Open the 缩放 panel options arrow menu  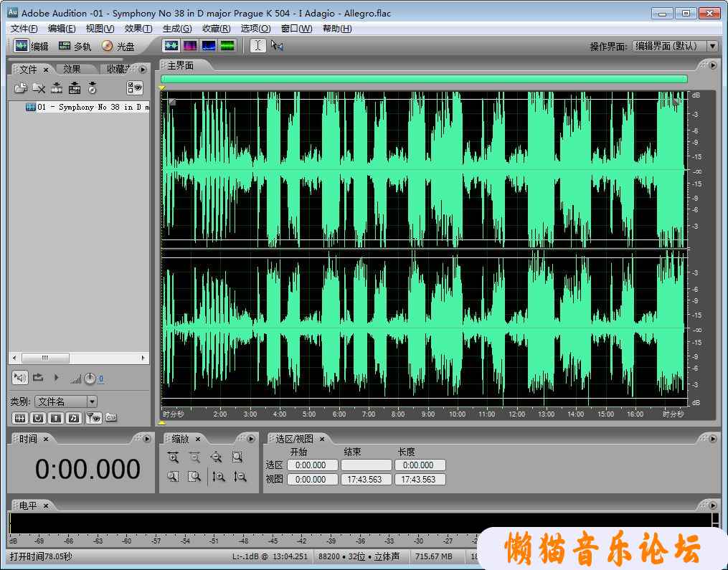click(x=251, y=439)
